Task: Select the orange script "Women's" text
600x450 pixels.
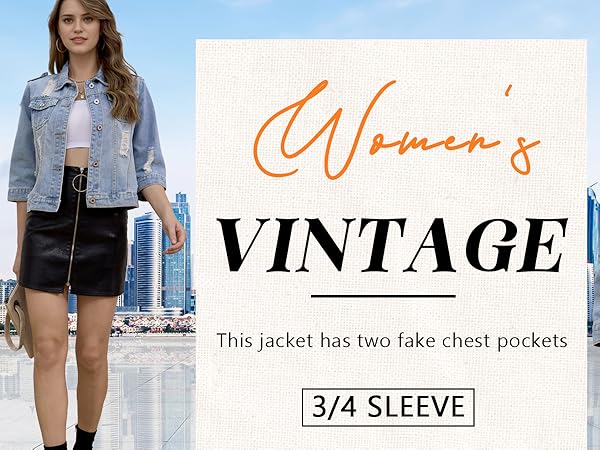Action: point(397,130)
